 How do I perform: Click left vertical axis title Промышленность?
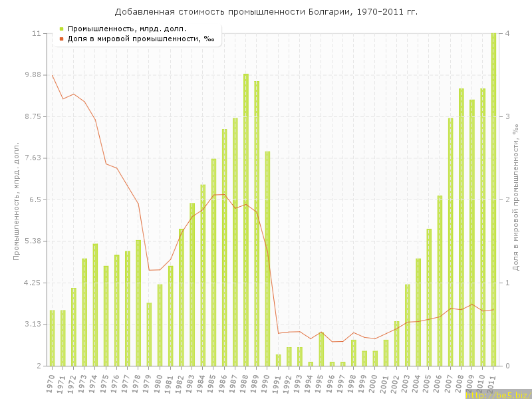coord(17,199)
